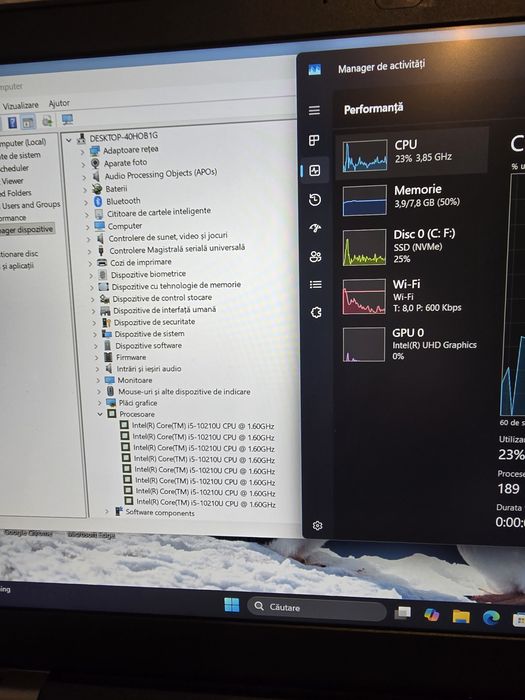Viewport: 525px width, 700px height.
Task: Select Dispozitive biometrice item
Action: [x=148, y=274]
